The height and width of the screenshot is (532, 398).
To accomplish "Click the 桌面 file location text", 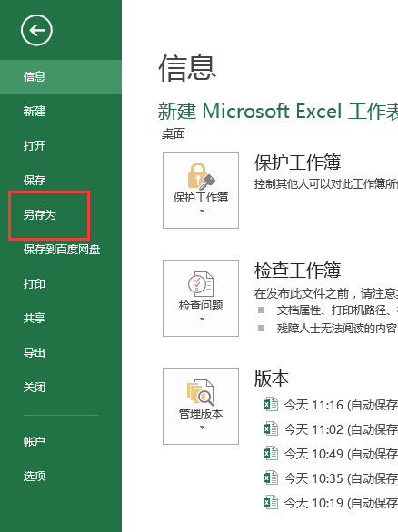I will tap(174, 134).
